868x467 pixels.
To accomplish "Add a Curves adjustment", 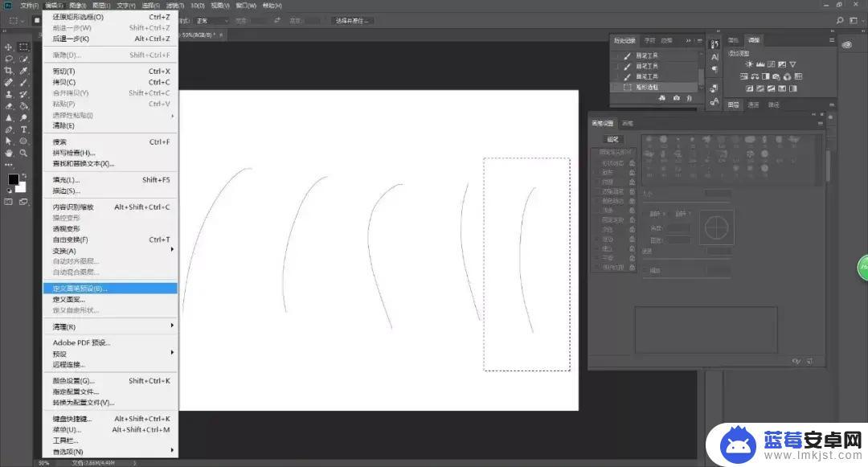I will pyautogui.click(x=771, y=65).
